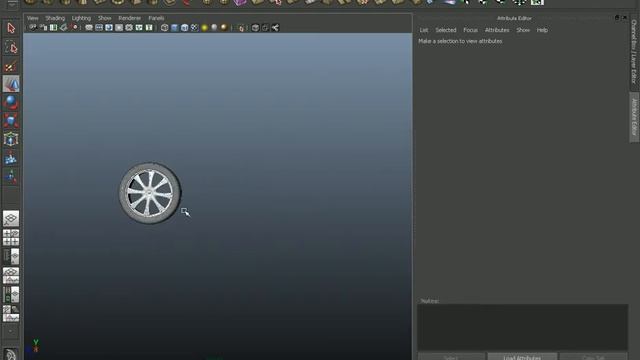The image size is (640, 360).
Task: Choose the Paint Selection tool
Action: pos(11,66)
